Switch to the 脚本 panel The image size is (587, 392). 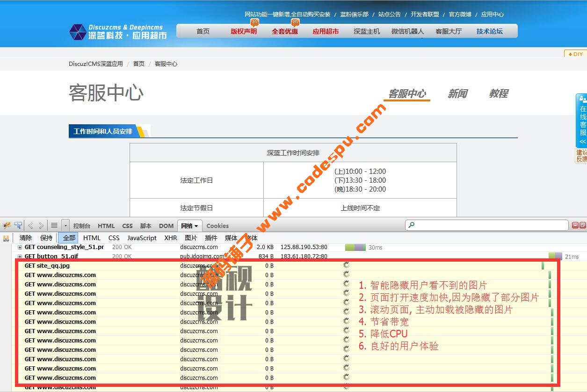[146, 226]
